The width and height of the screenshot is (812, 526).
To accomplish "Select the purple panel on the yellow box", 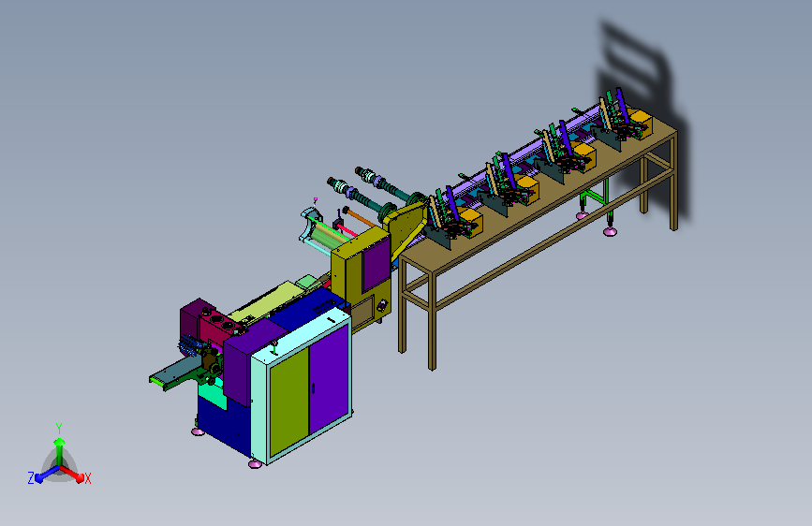I will click(376, 265).
